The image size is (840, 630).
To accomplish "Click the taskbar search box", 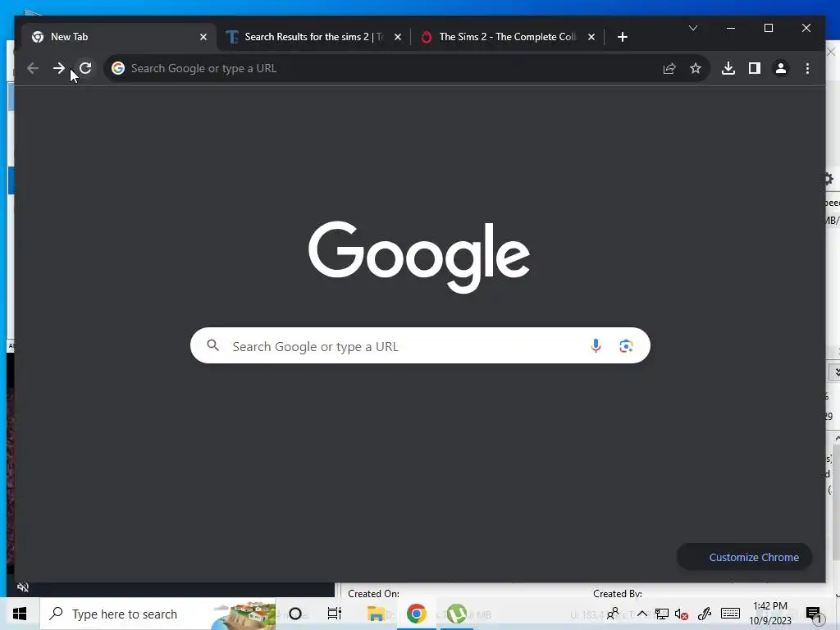I will point(158,614).
